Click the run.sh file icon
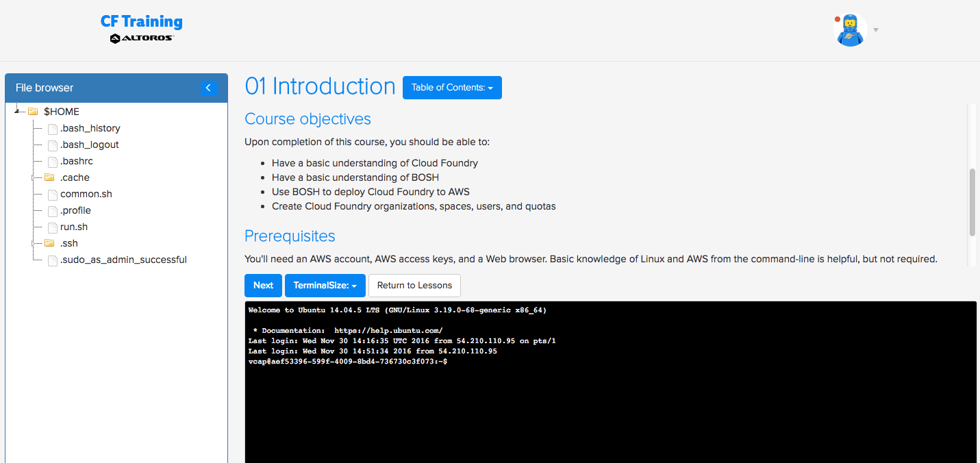Screen dimensions: 980x463 53,227
